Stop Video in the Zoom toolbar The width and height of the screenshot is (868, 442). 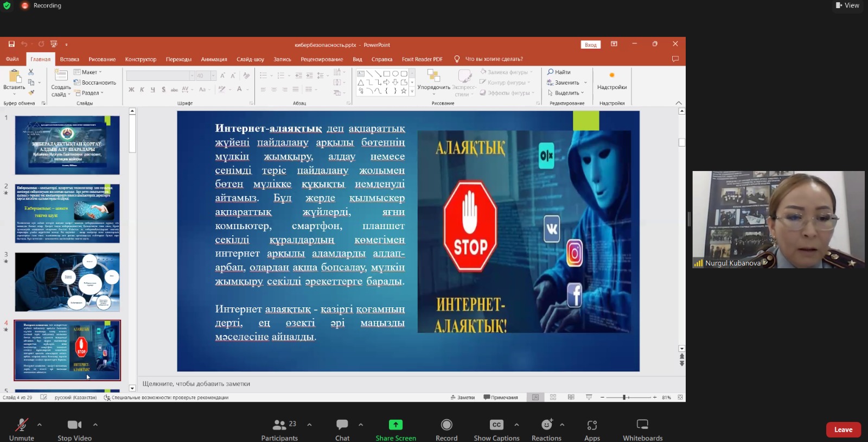tap(74, 430)
